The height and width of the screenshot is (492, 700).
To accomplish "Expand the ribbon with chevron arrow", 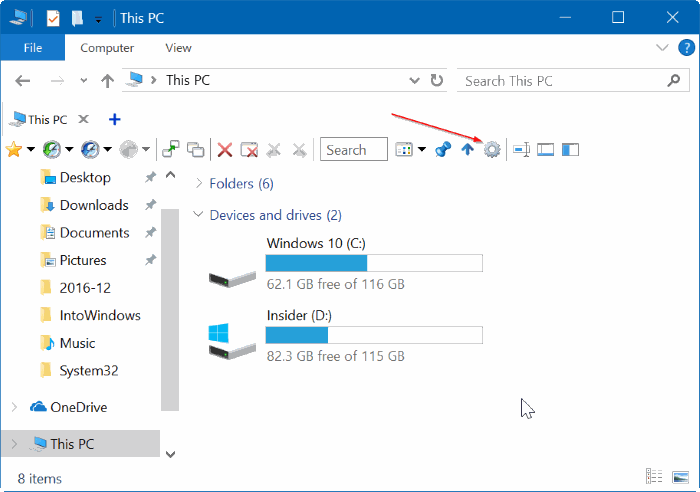I will 662,47.
